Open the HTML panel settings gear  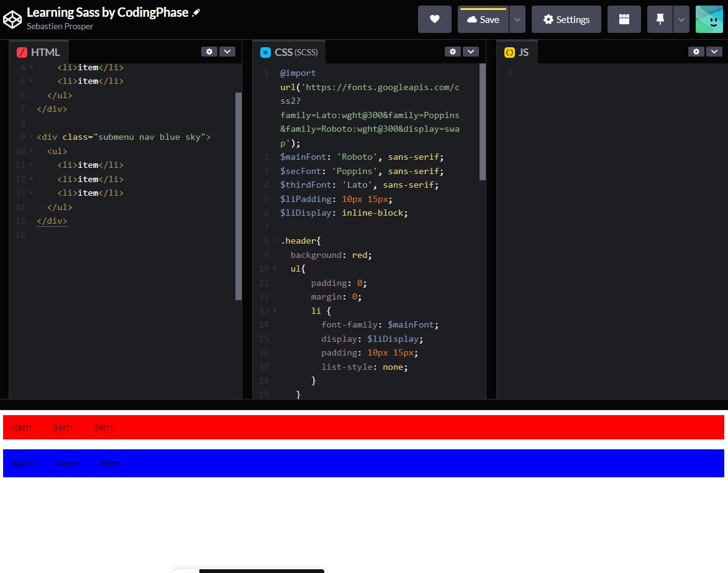[x=209, y=52]
